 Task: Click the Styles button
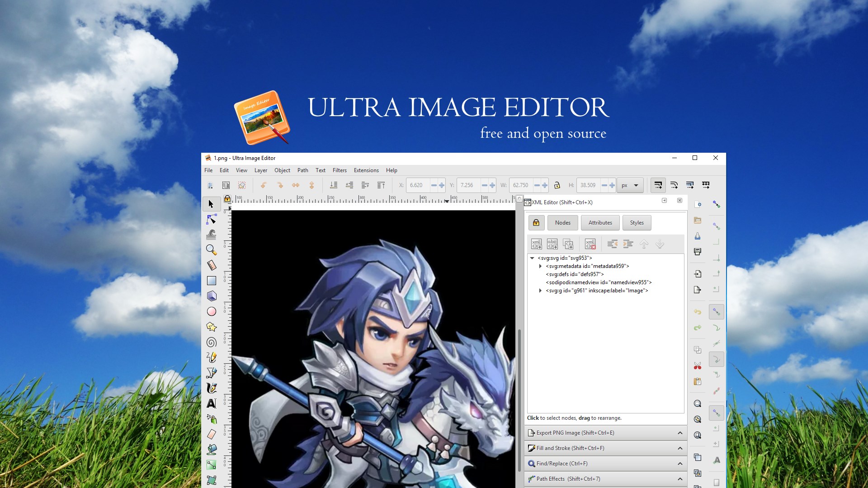click(637, 223)
